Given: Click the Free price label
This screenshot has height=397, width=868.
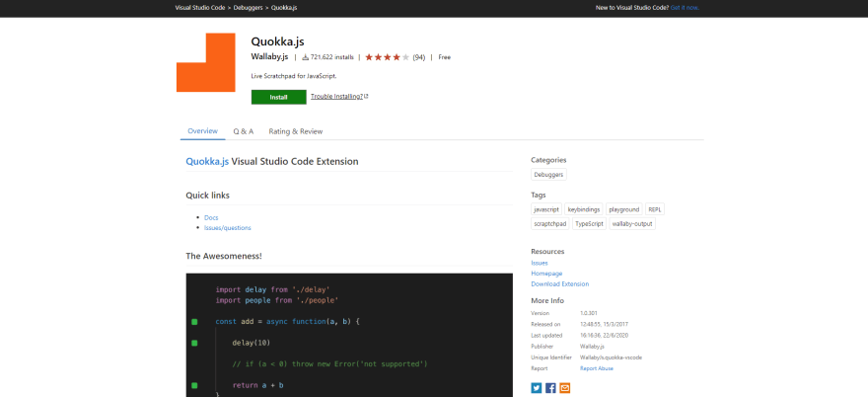Looking at the screenshot, I should [445, 57].
